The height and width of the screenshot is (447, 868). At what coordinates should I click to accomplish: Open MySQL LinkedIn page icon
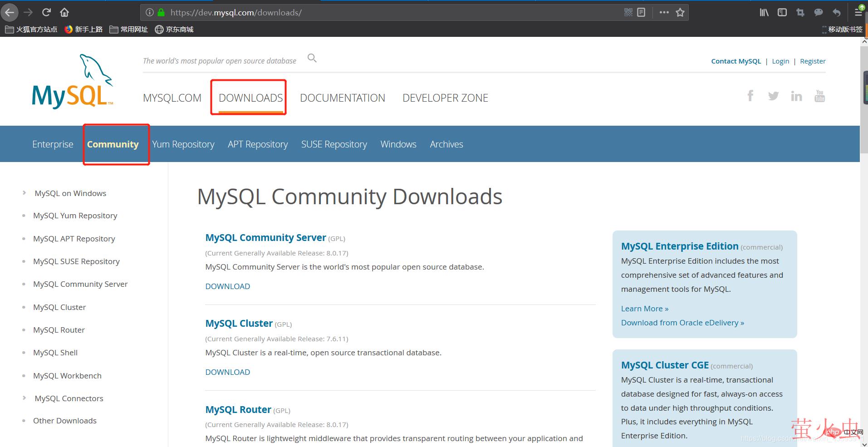pyautogui.click(x=796, y=96)
